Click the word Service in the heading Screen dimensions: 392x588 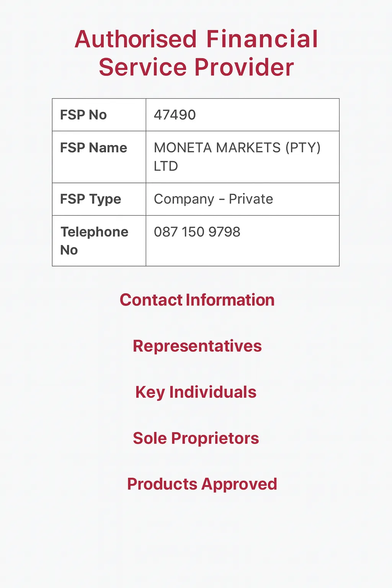coord(142,67)
